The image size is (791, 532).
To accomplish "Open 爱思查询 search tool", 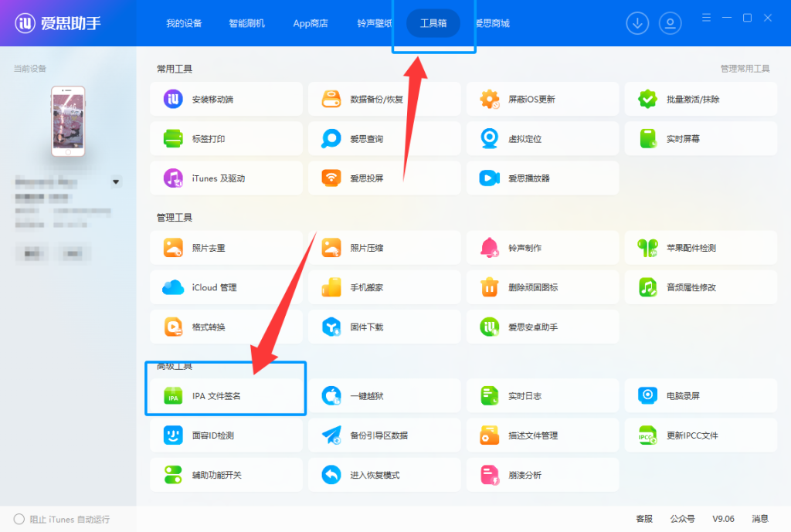I will point(385,138).
